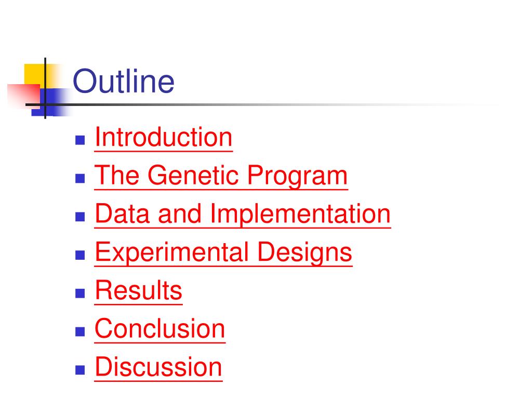
Task: Select the Results link
Action: point(138,291)
